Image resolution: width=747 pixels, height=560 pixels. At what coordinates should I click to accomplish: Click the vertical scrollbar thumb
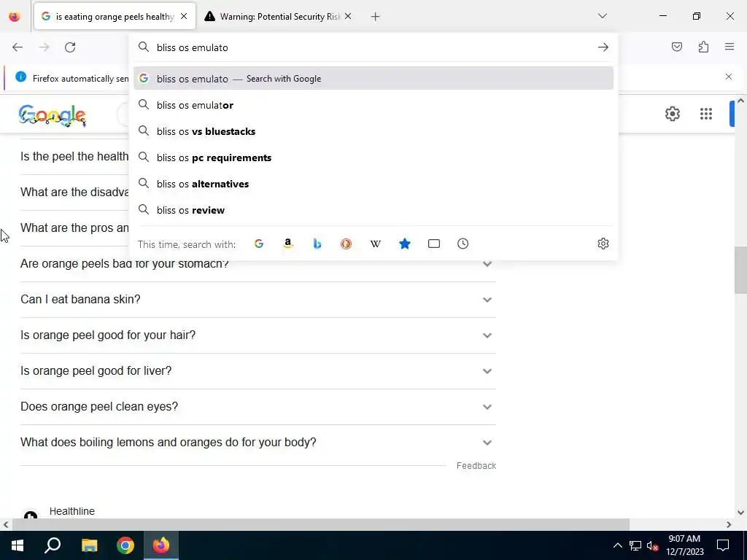click(x=740, y=270)
